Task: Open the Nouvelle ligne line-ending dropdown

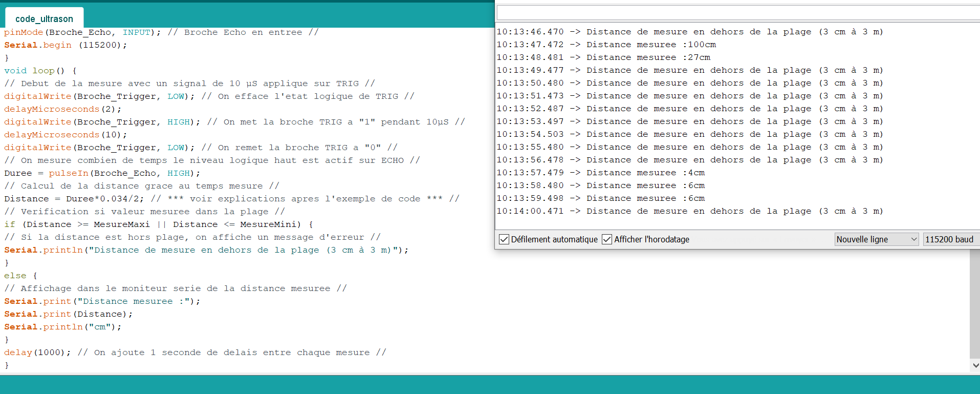Action: pos(876,239)
